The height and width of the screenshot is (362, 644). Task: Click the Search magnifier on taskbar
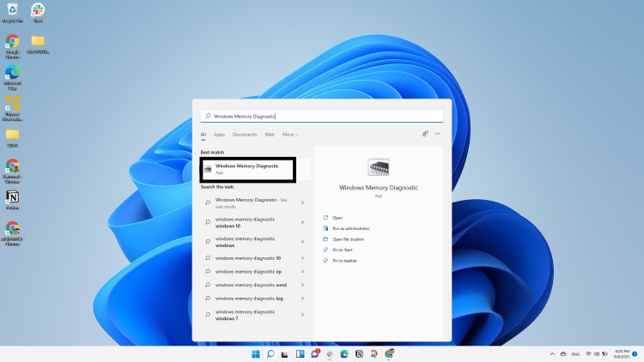coord(270,353)
